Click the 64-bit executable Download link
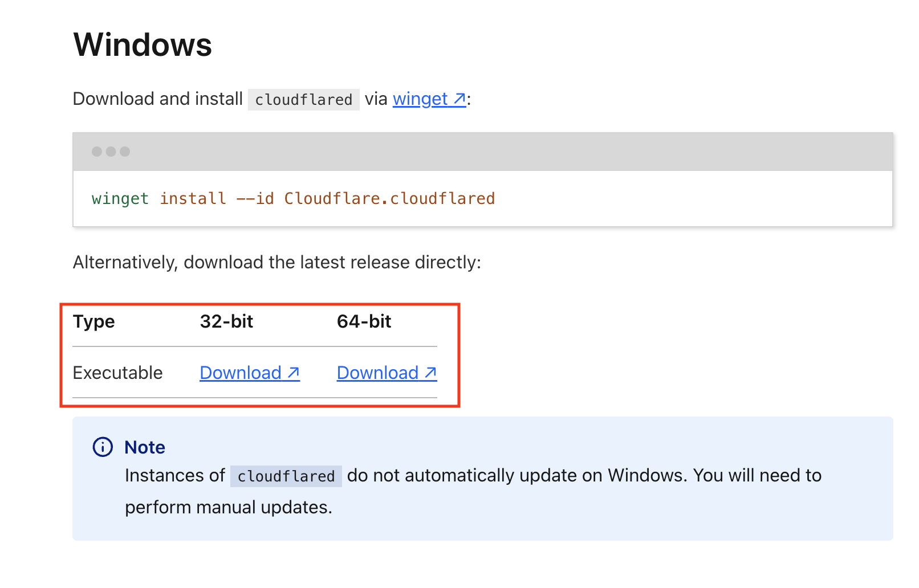 pos(387,373)
